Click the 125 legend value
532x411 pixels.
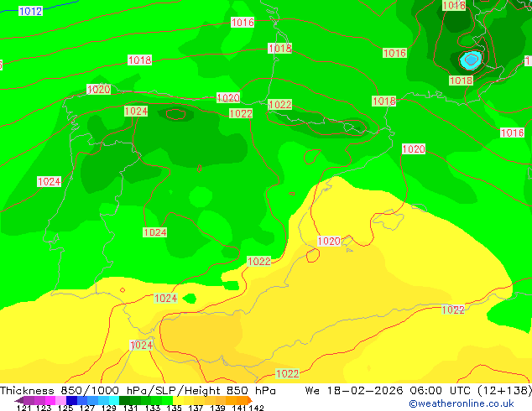pyautogui.click(x=65, y=408)
